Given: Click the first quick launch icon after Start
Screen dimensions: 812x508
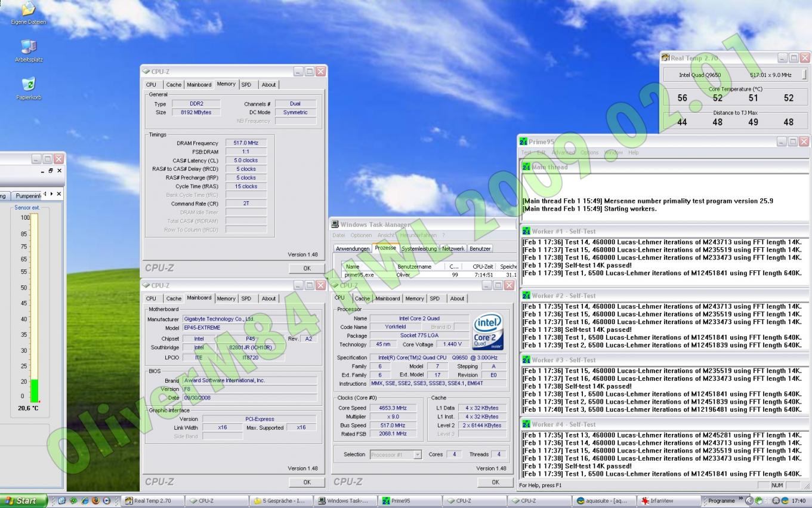Looking at the screenshot, I should tap(62, 501).
